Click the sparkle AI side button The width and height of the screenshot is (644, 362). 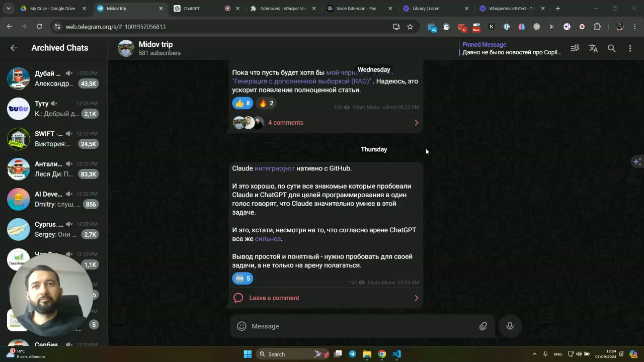(x=637, y=161)
